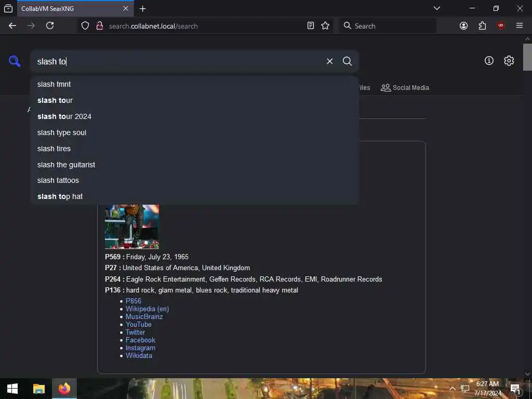The image size is (532, 399).
Task: Toggle reader view icon in address bar
Action: click(311, 26)
